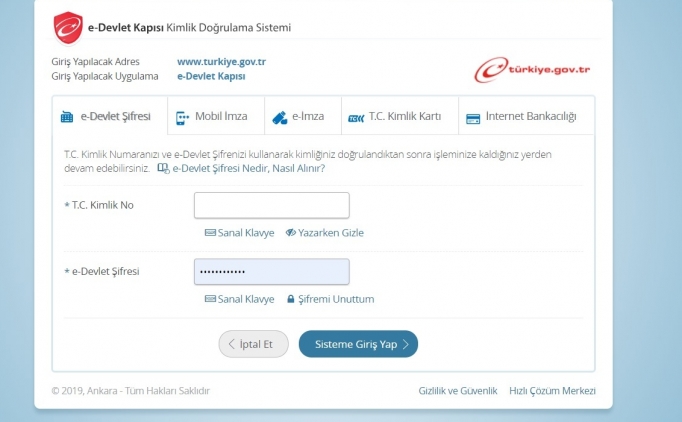Click the türkiye.gov.tr logo
Image resolution: width=682 pixels, height=422 pixels.
coord(536,71)
